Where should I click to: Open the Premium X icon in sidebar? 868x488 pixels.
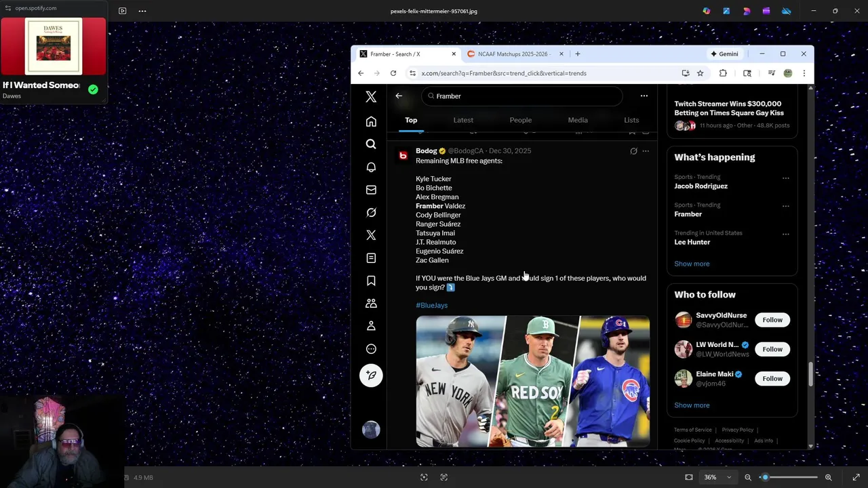click(x=371, y=235)
